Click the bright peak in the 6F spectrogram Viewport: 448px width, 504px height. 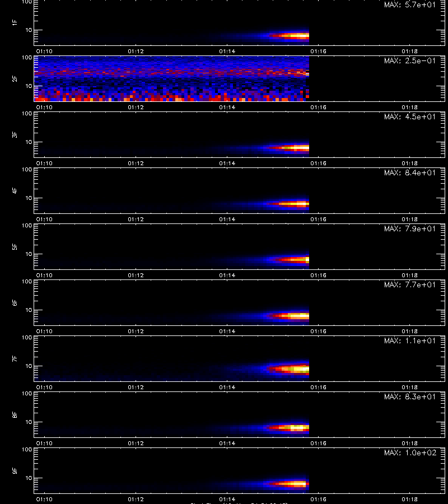coord(300,316)
